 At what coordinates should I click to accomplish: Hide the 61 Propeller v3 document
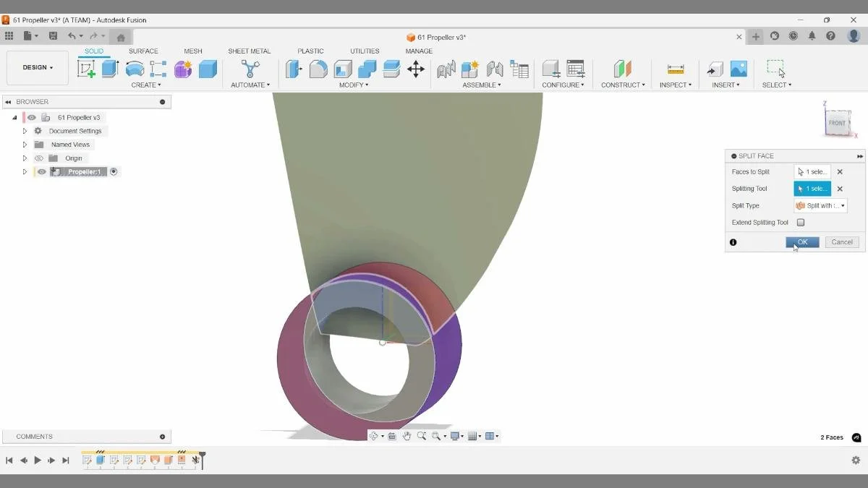[x=30, y=116]
